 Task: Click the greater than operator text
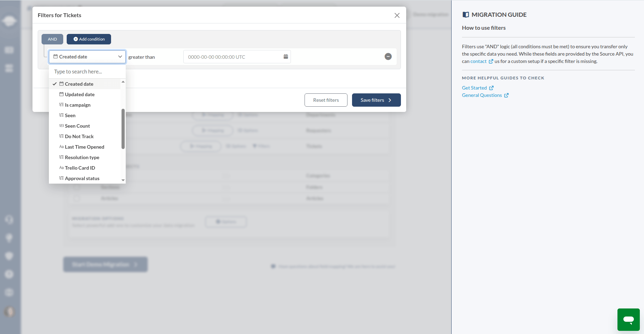click(141, 57)
